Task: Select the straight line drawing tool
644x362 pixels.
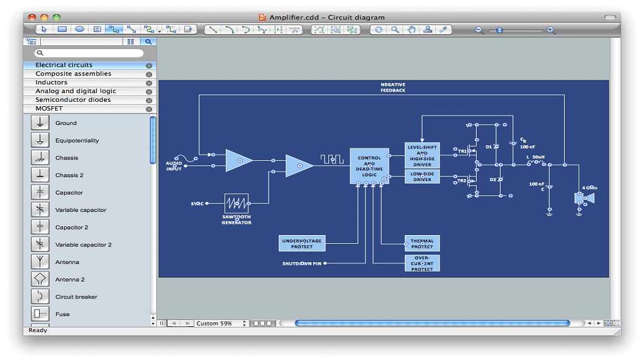Action: pos(213,30)
